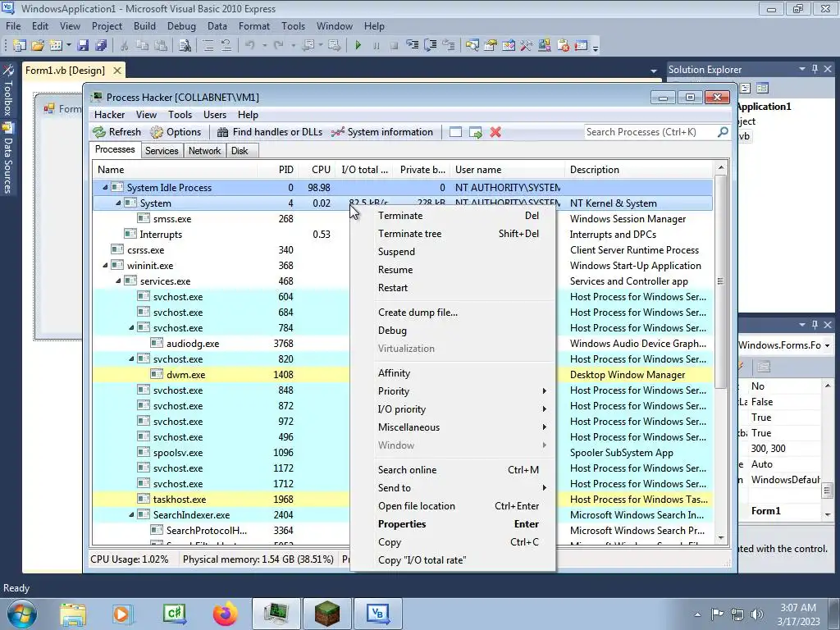The width and height of the screenshot is (840, 630).
Task: Show hidden tray icons arrow
Action: [697, 614]
